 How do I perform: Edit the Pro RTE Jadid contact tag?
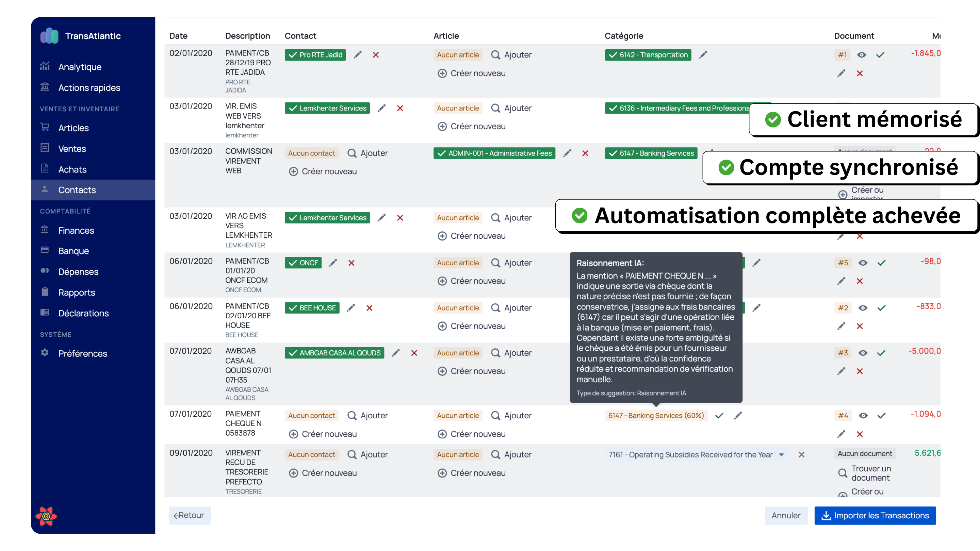point(358,55)
